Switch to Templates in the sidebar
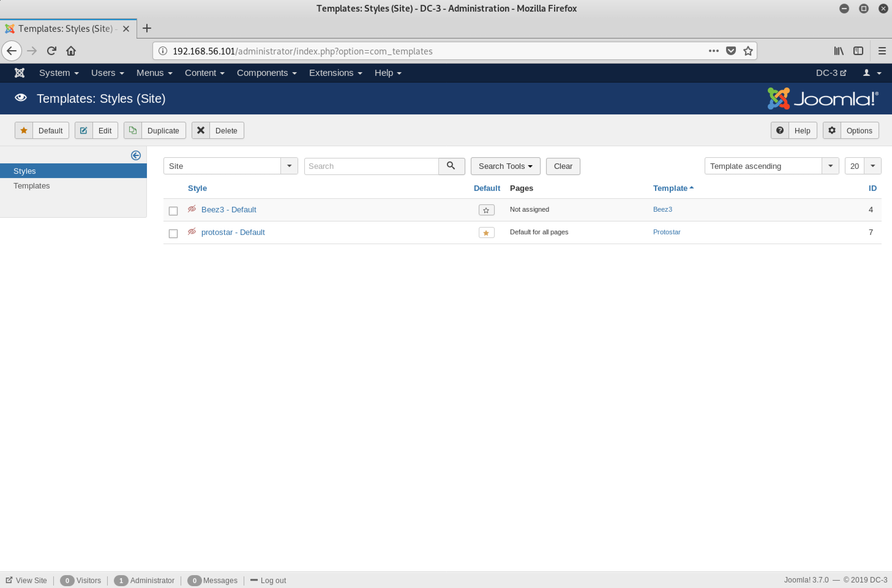Screen dimensions: 892x588 [32, 186]
